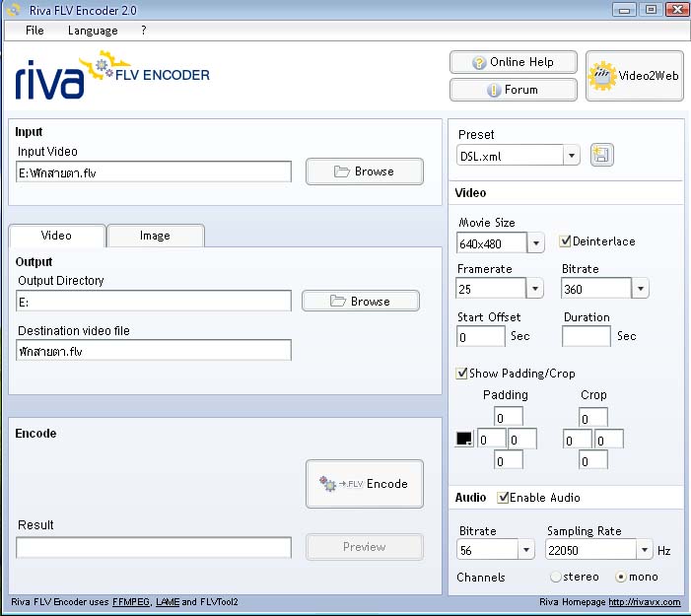Open the ? help menu
691x616 pixels.
point(144,31)
